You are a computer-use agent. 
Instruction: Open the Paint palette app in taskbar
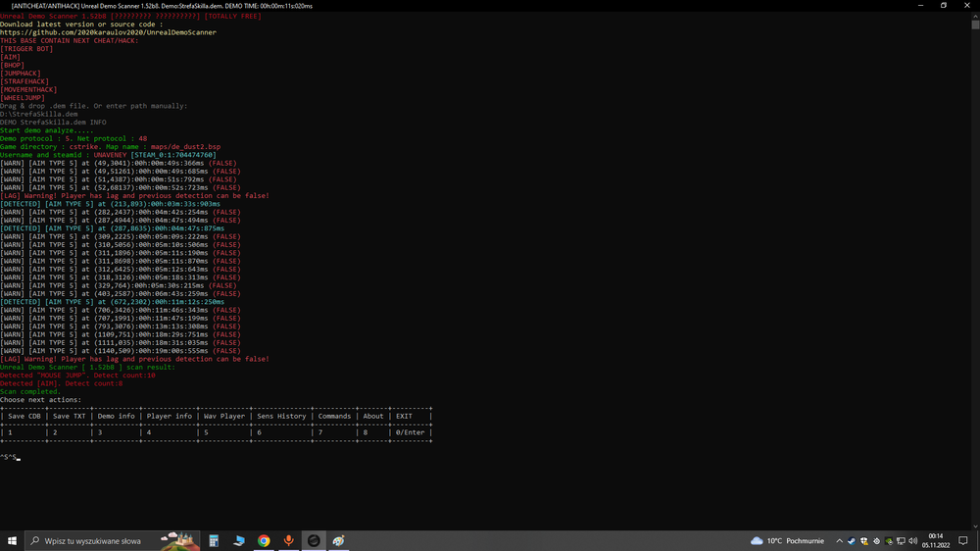(x=339, y=541)
